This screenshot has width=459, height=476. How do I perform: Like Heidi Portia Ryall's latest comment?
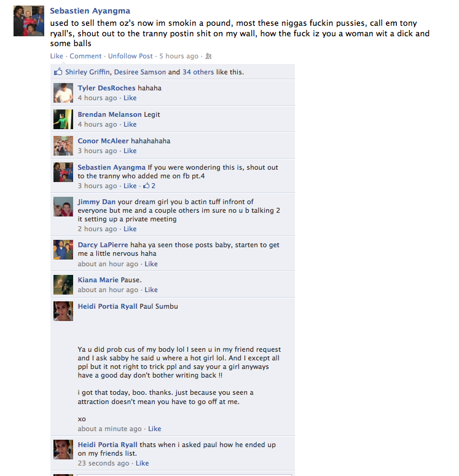pos(143,463)
